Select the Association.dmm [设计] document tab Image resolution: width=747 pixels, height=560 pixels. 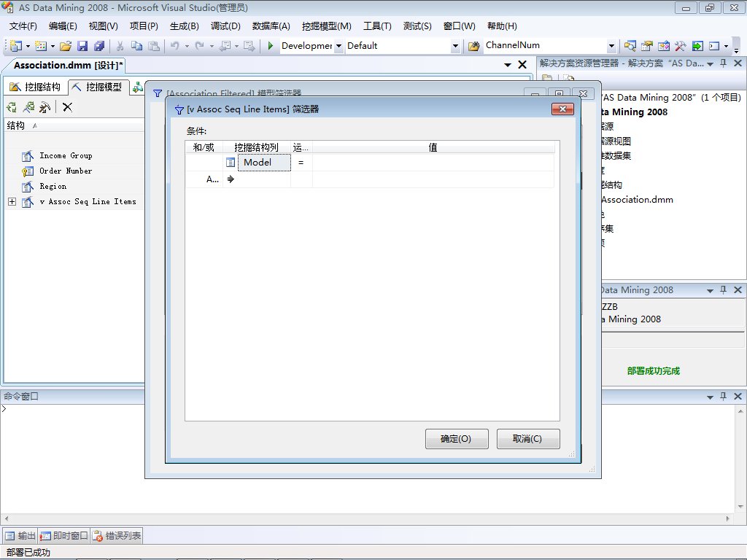68,65
